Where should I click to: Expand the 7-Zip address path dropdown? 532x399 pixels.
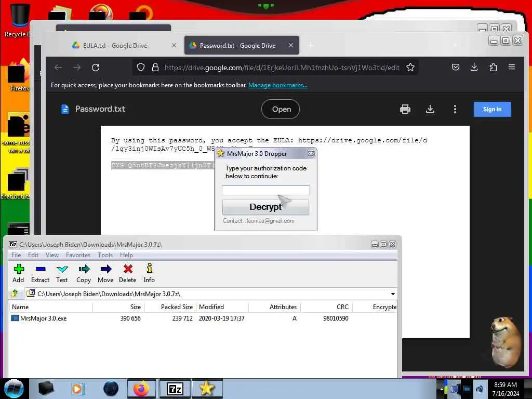coord(393,294)
